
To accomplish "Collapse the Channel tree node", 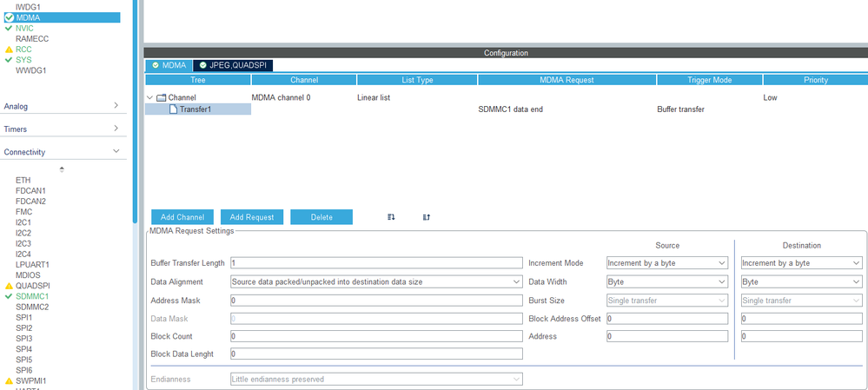I will click(149, 98).
